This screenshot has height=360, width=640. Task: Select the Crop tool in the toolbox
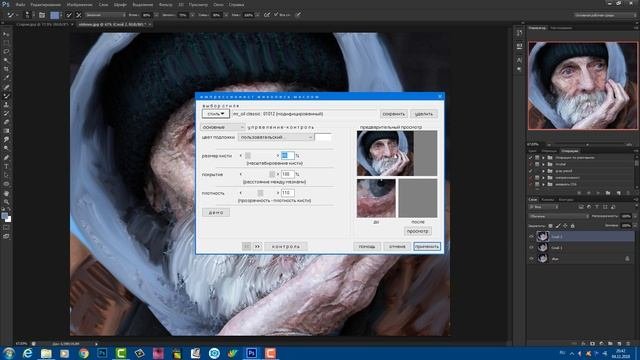click(x=6, y=69)
